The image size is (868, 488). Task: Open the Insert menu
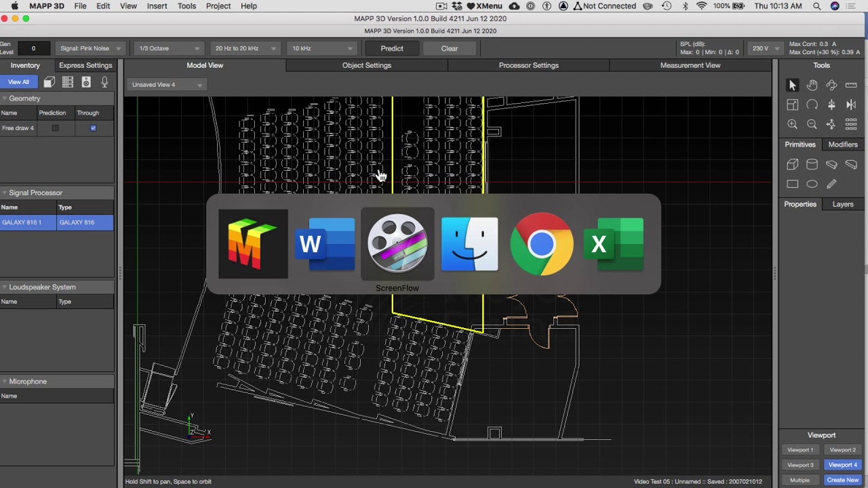click(157, 6)
